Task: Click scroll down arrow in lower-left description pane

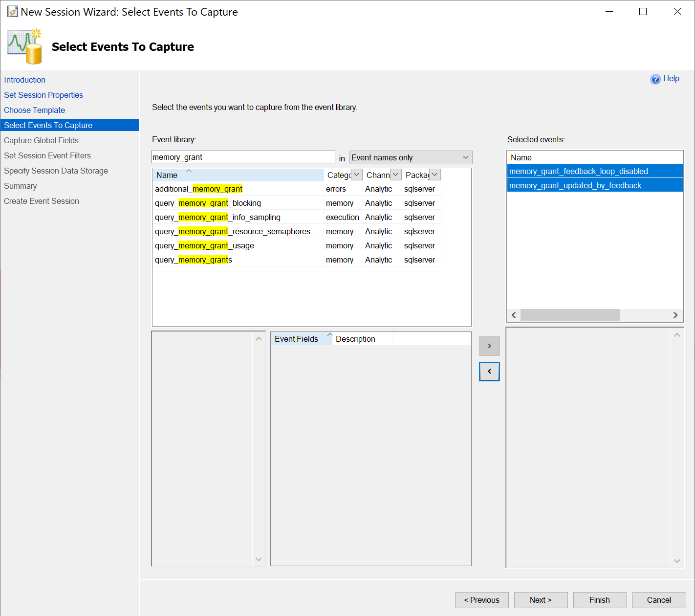Action: click(259, 559)
